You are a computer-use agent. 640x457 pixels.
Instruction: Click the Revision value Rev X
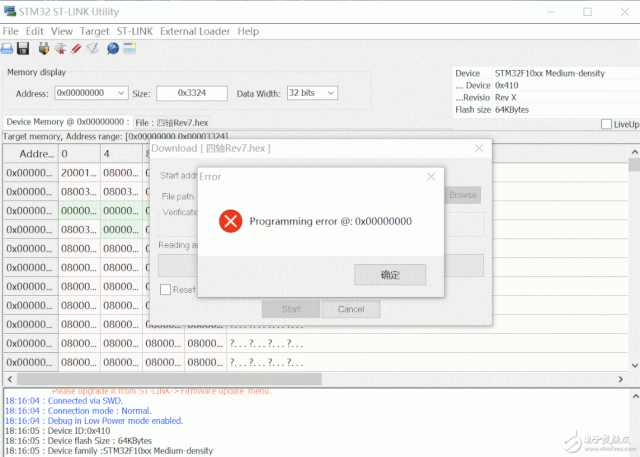[x=505, y=98]
